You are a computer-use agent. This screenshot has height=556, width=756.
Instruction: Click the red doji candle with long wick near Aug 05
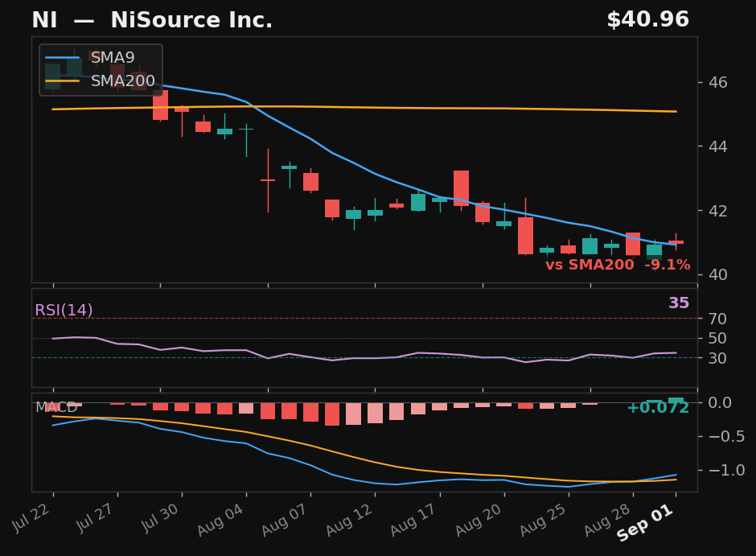[268, 180]
